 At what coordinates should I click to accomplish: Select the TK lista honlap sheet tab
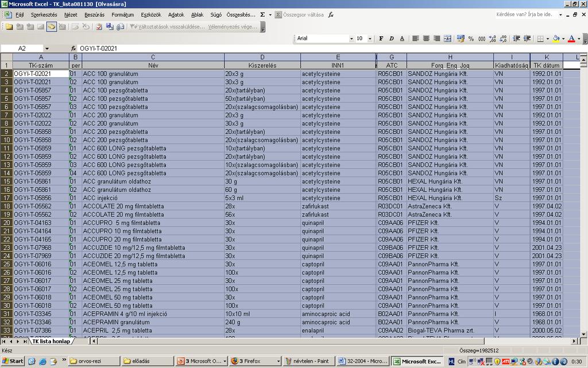point(51,342)
